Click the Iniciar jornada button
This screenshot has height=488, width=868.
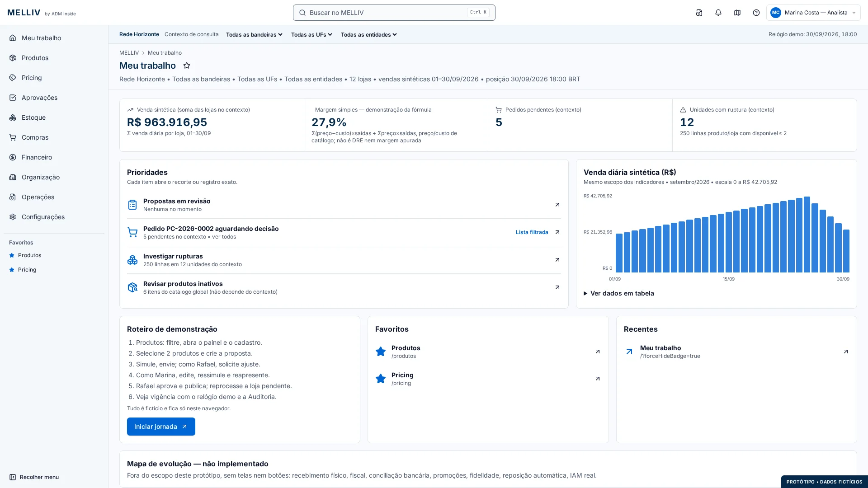pyautogui.click(x=161, y=427)
